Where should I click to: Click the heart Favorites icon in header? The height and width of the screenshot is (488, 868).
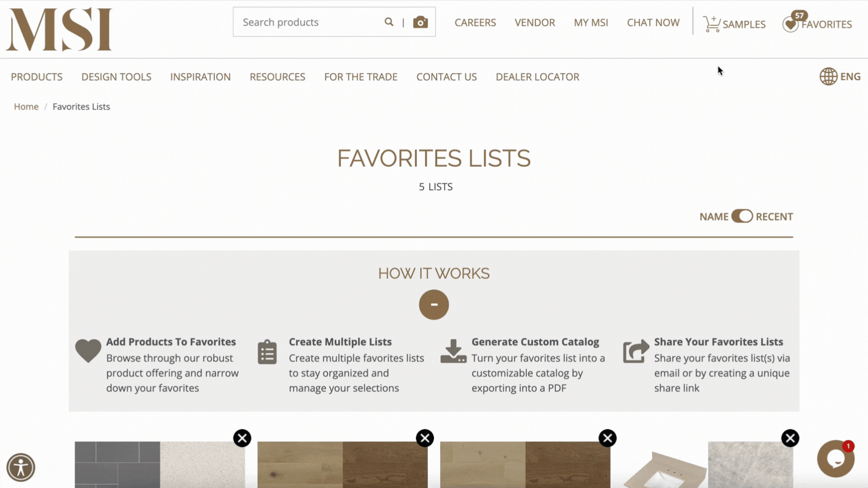(791, 24)
